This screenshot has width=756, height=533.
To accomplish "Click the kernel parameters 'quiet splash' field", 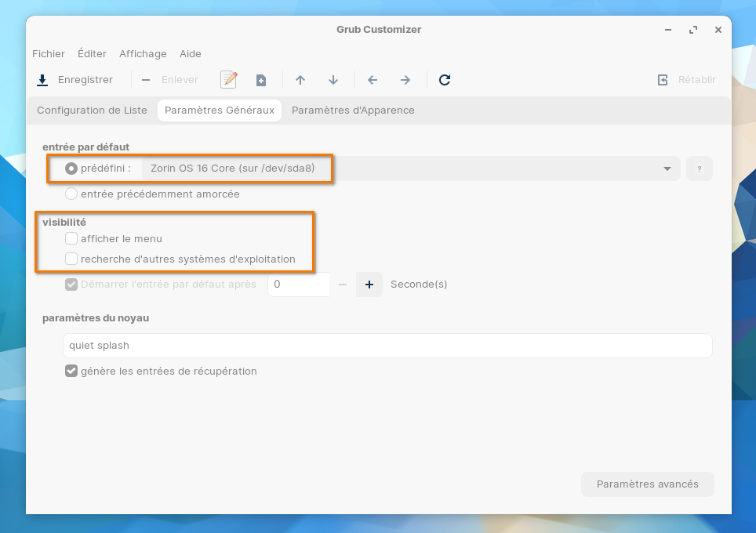I will coord(387,346).
